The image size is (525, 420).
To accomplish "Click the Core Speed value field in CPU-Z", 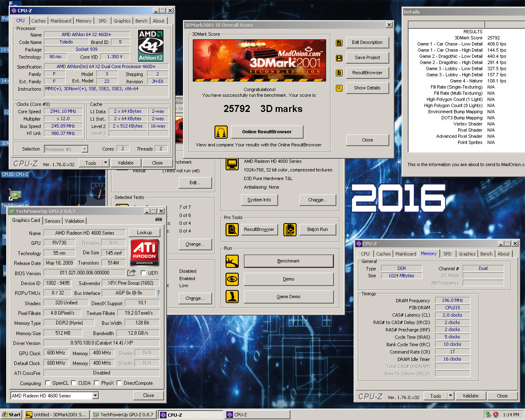I will click(63, 112).
